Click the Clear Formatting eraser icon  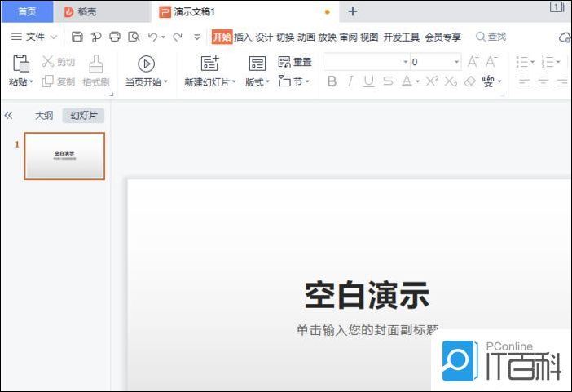click(470, 81)
